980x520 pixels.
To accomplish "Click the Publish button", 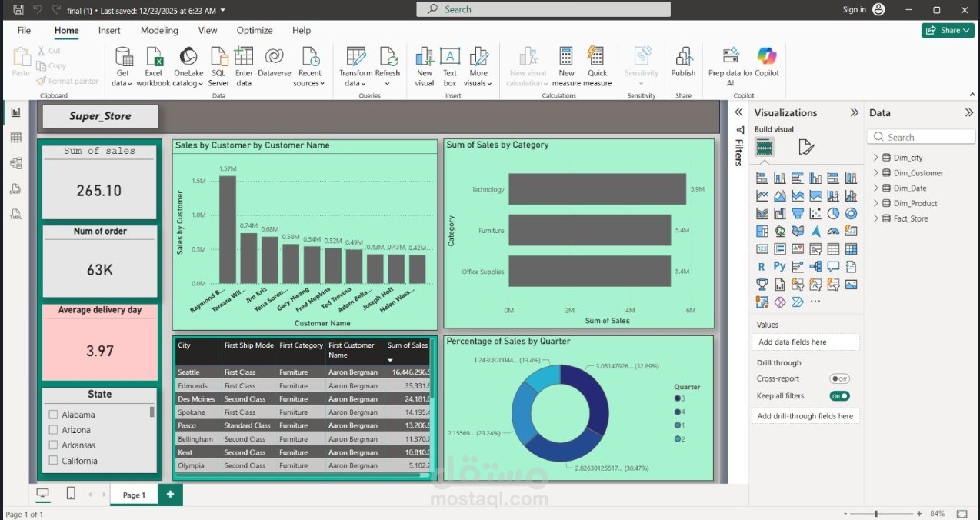I will pos(684,65).
